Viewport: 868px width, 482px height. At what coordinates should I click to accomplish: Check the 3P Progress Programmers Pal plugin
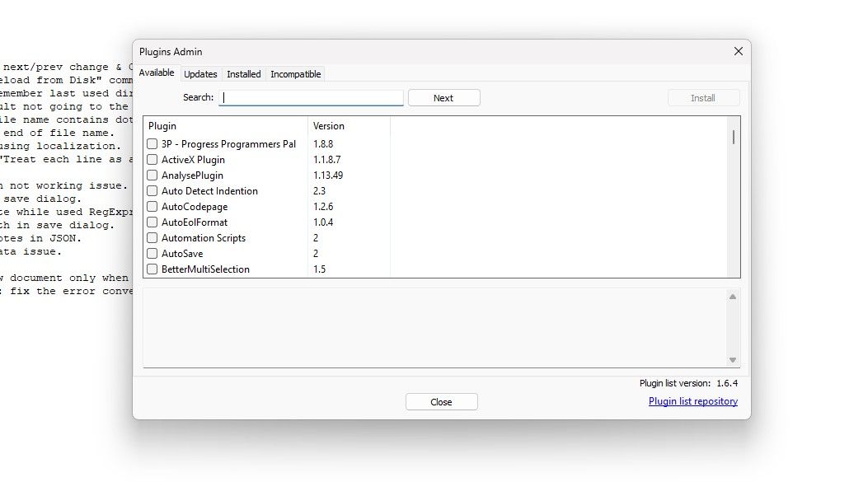(152, 143)
